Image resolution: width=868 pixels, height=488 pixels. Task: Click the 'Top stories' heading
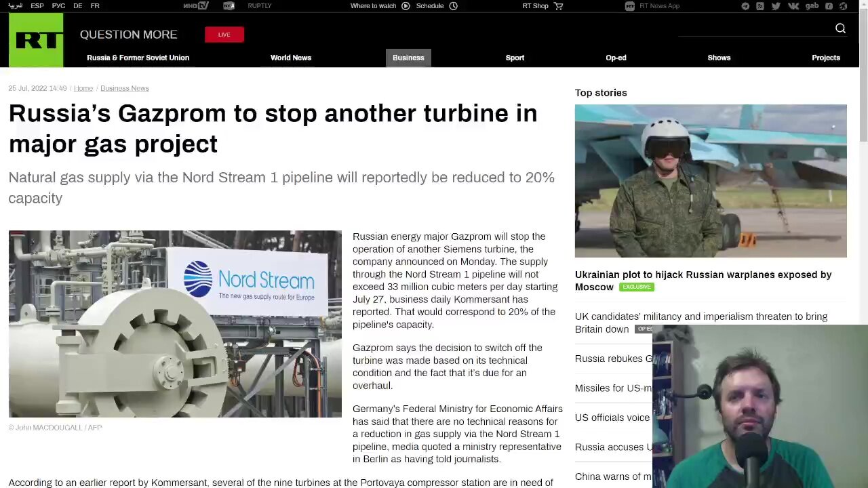[x=601, y=93]
